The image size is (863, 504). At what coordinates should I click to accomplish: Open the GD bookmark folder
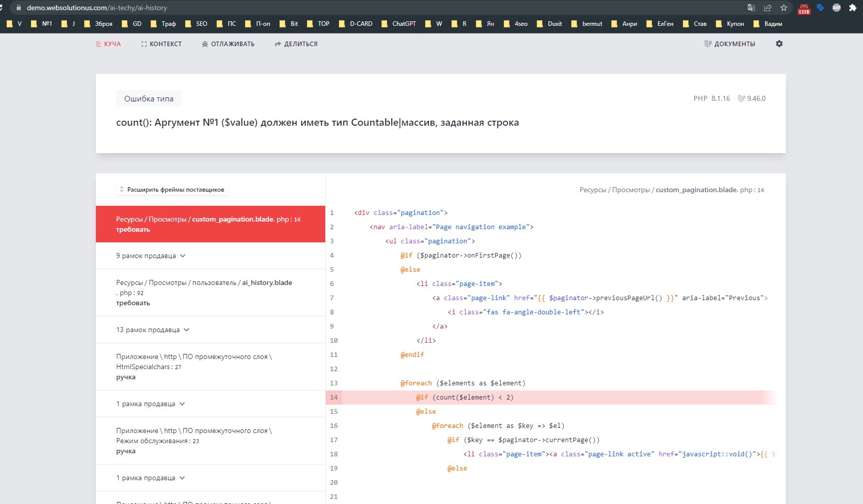pyautogui.click(x=132, y=24)
